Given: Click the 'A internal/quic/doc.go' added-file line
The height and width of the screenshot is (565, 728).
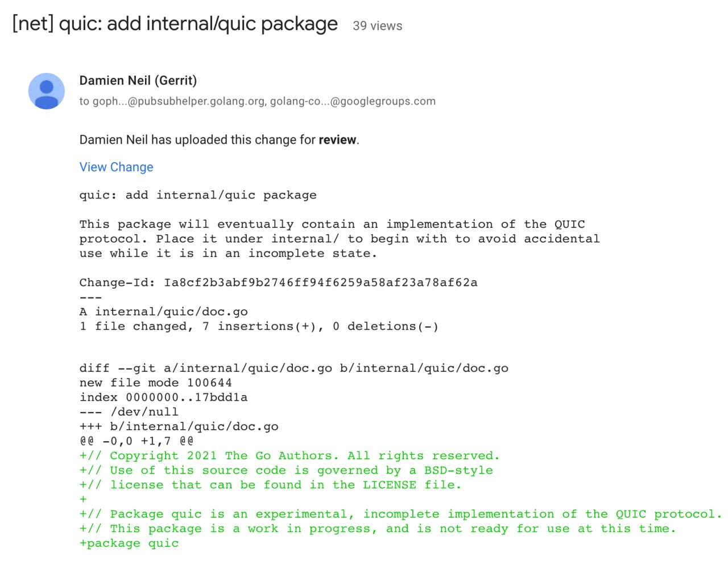Looking at the screenshot, I should pyautogui.click(x=164, y=312).
